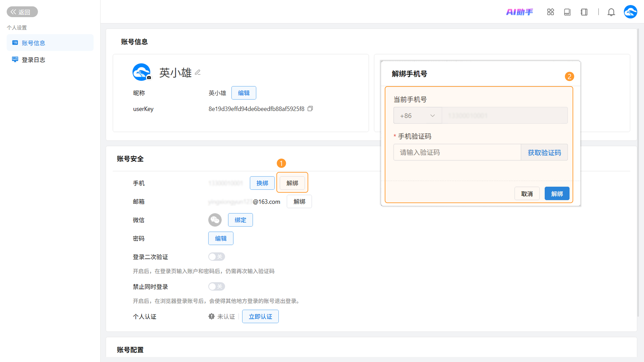Click 取消 in the unbind dialog

coord(527,194)
